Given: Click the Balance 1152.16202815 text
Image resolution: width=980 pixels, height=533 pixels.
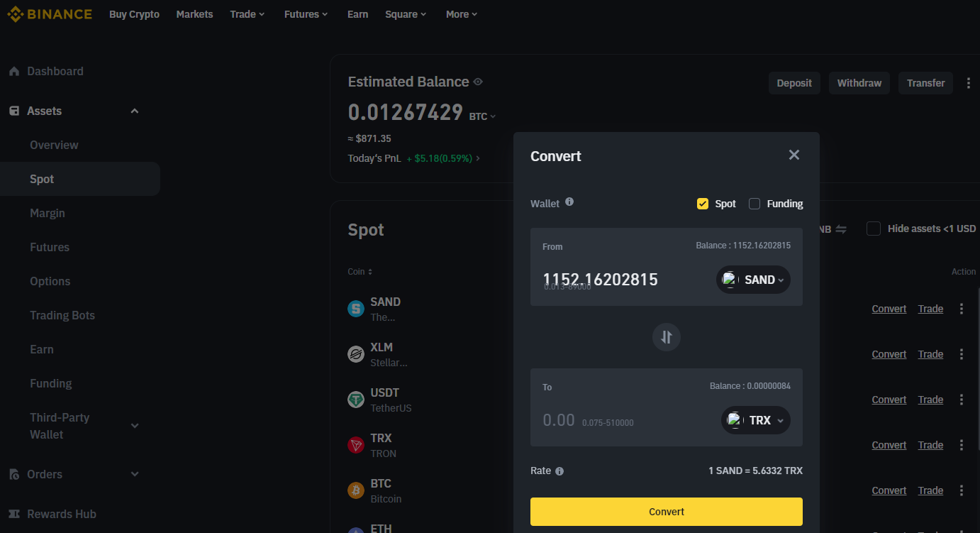Looking at the screenshot, I should 743,246.
